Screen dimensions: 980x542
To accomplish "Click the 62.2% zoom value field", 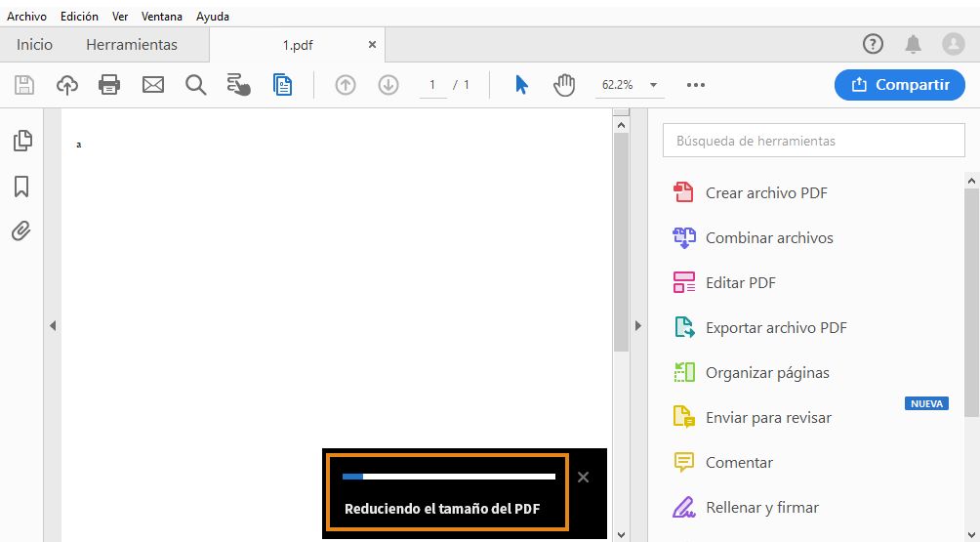I will point(618,85).
